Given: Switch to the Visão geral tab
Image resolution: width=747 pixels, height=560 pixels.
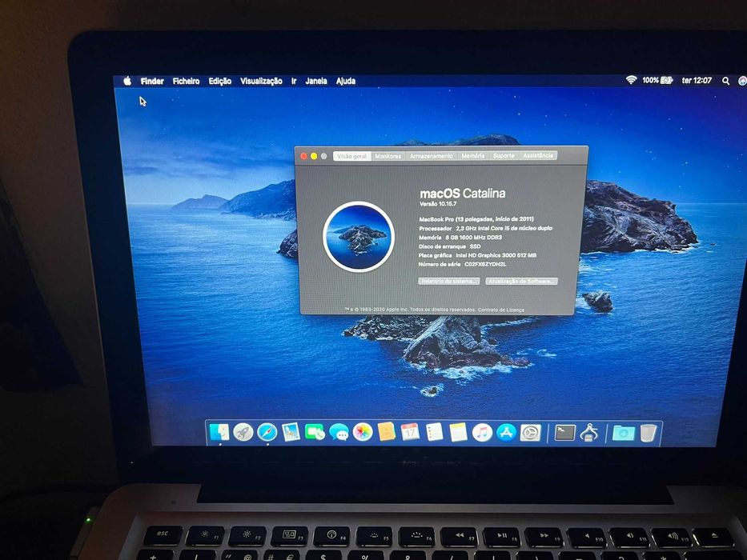Looking at the screenshot, I should pos(352,156).
